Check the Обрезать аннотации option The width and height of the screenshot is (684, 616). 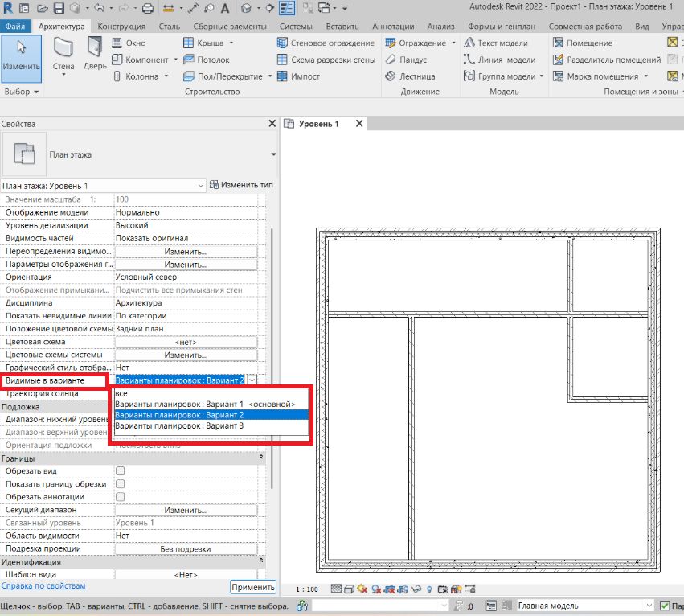click(x=121, y=497)
